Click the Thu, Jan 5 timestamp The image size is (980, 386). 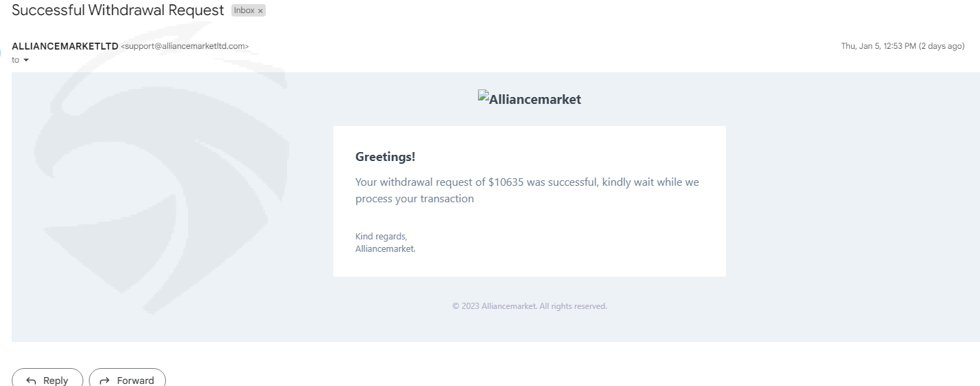902,46
